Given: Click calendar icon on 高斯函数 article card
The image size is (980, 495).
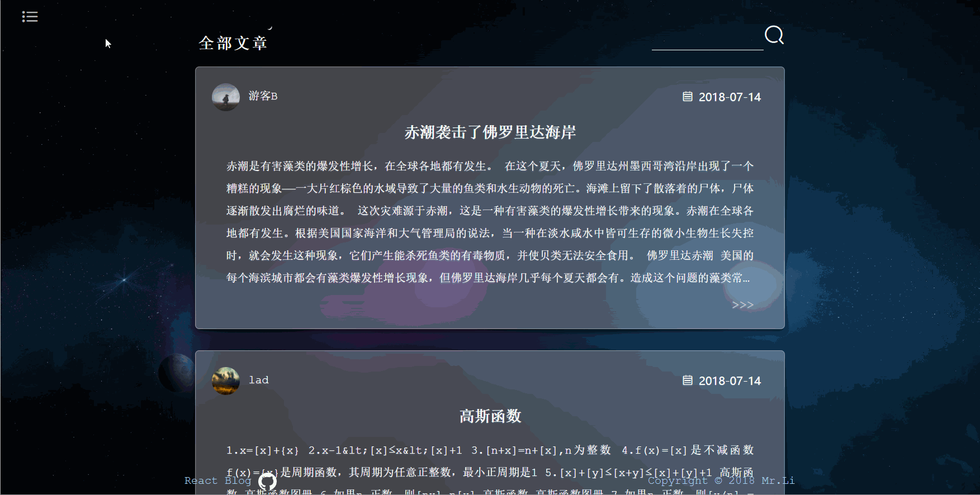Looking at the screenshot, I should tap(688, 380).
